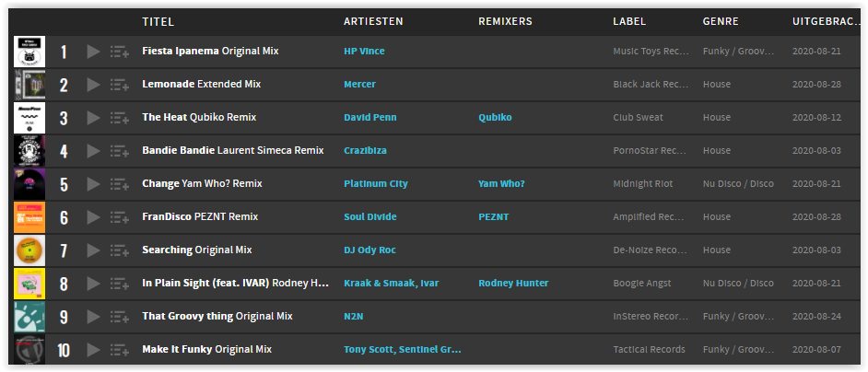This screenshot has height=372, width=868.
Task: Play Make It Funky Original Mix
Action: click(94, 350)
